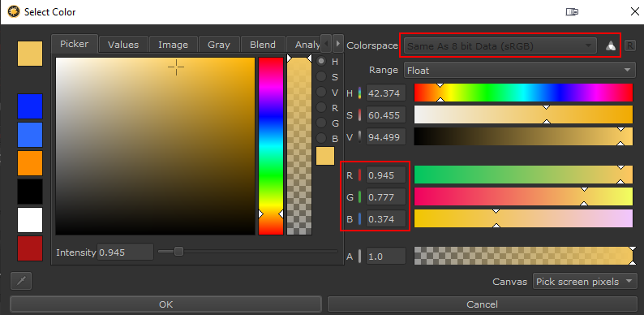Expand the Canvas Pick screen pixels dropdown
Viewport: 644px width, 315px height.
585,282
